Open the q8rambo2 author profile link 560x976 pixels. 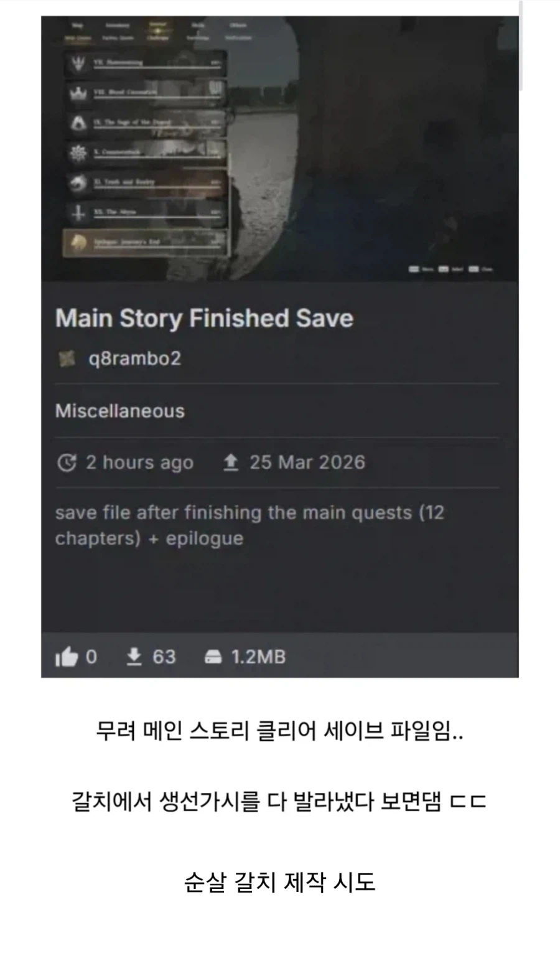(134, 359)
